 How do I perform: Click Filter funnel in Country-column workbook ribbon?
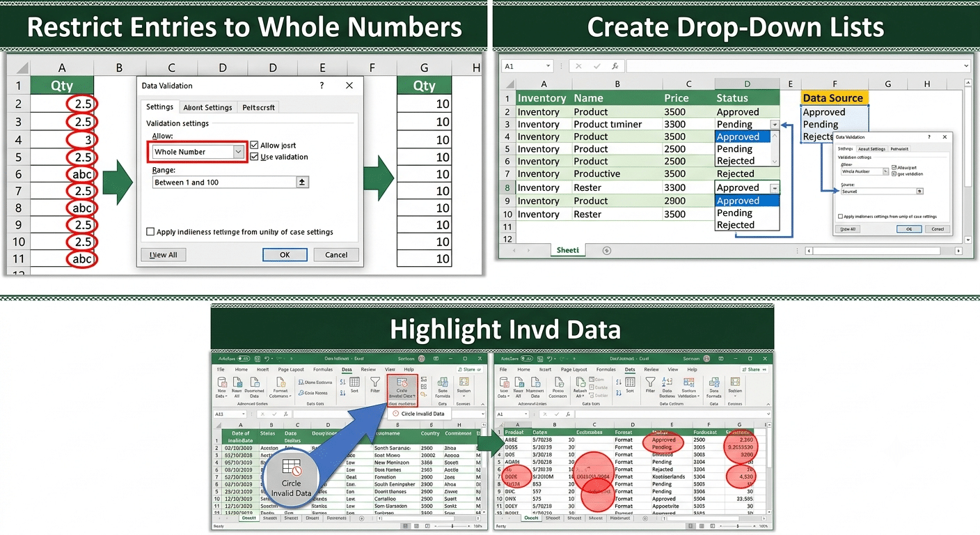[375, 382]
